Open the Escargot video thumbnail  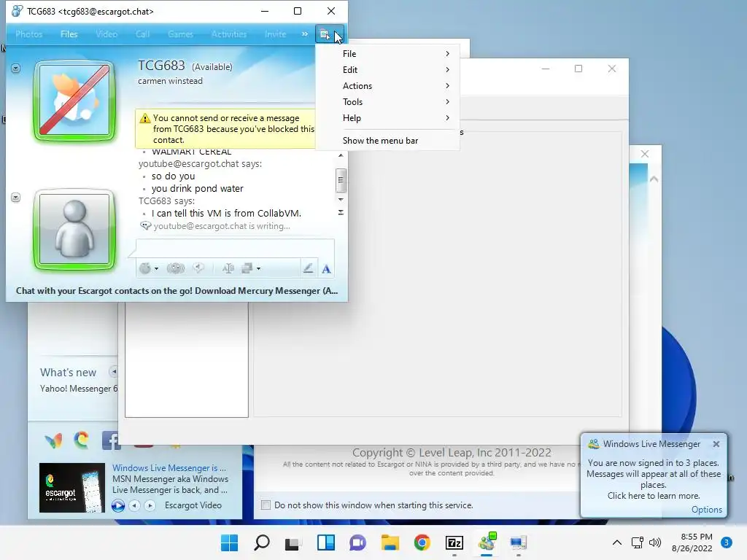pos(72,488)
